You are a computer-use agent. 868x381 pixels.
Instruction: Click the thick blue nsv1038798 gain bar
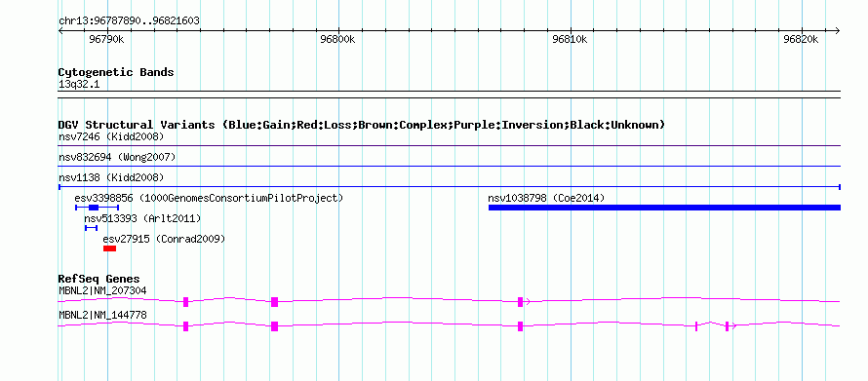click(664, 208)
